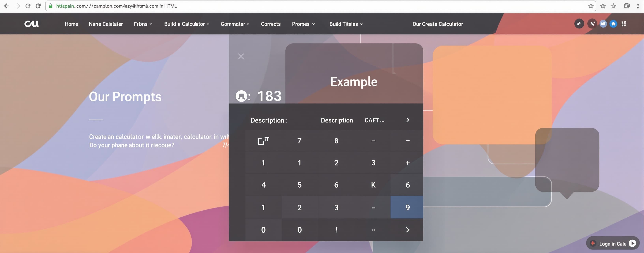Viewport: 644px width, 253px height.
Task: Expand the Propes dropdown
Action: click(303, 24)
